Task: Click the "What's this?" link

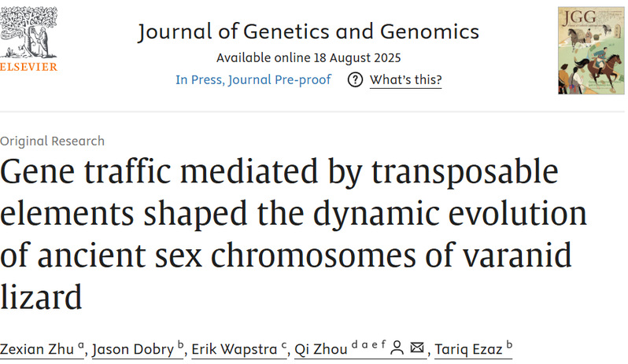Action: [x=405, y=80]
